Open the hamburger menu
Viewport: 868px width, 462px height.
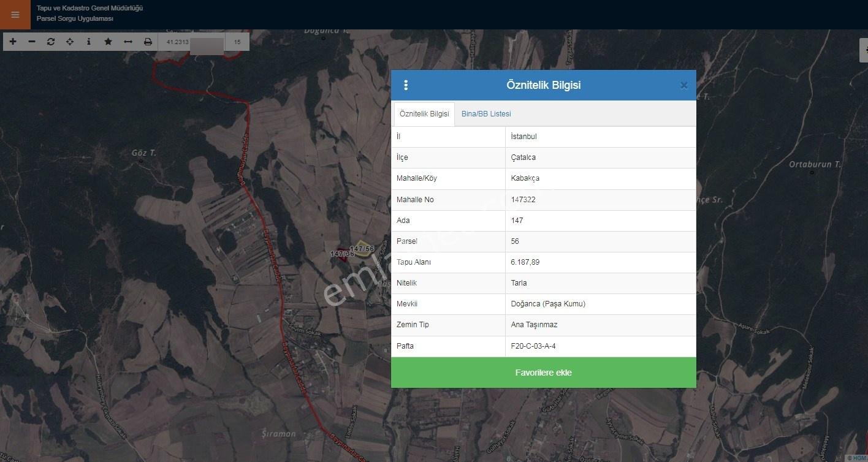tap(15, 15)
